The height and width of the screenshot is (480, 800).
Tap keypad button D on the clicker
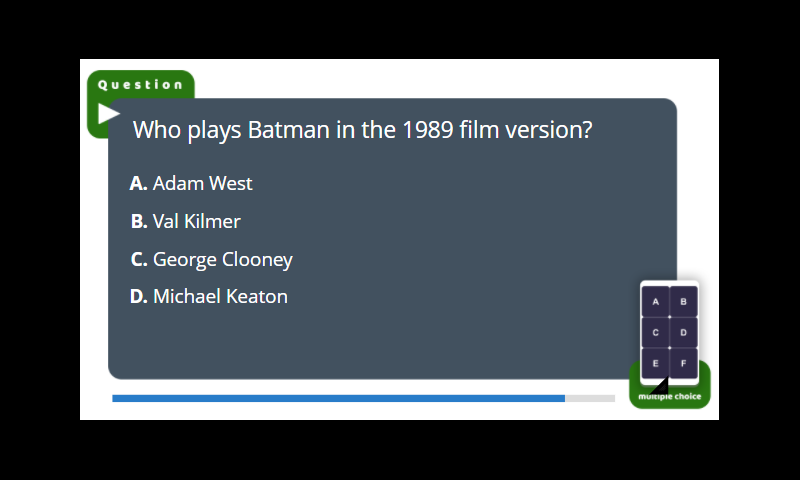pyautogui.click(x=683, y=333)
